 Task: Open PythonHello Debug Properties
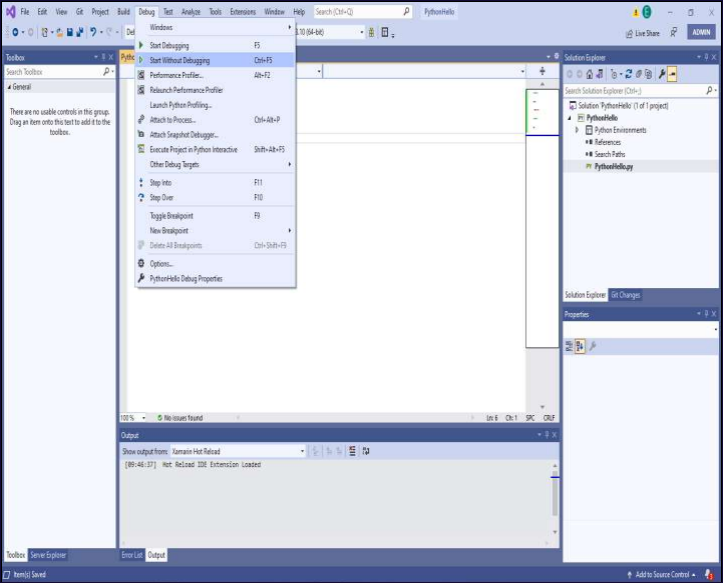tap(215, 279)
